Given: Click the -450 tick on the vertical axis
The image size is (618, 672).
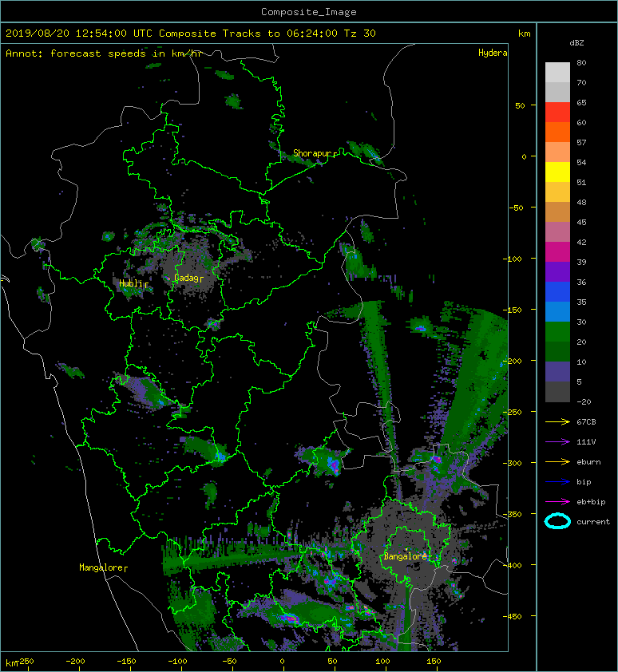Looking at the screenshot, I should 513,616.
